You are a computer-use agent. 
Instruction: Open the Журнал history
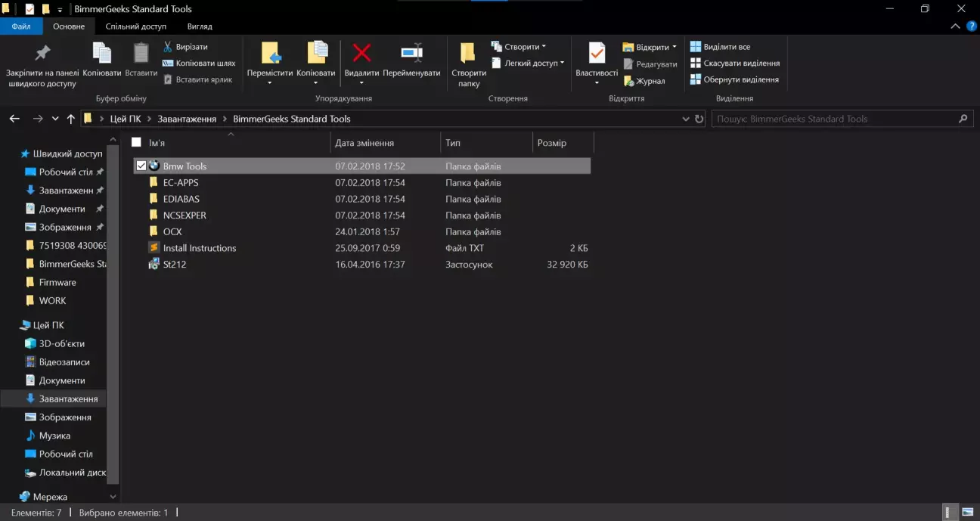click(644, 81)
